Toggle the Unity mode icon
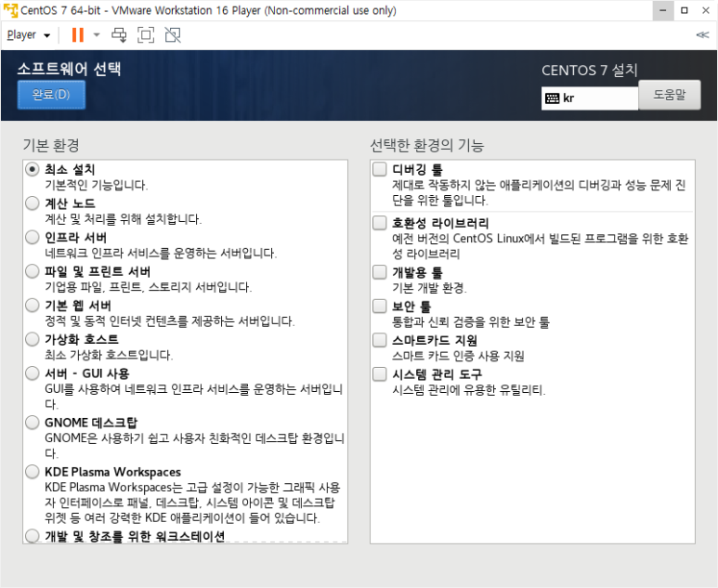Image resolution: width=718 pixels, height=588 pixels. click(173, 34)
